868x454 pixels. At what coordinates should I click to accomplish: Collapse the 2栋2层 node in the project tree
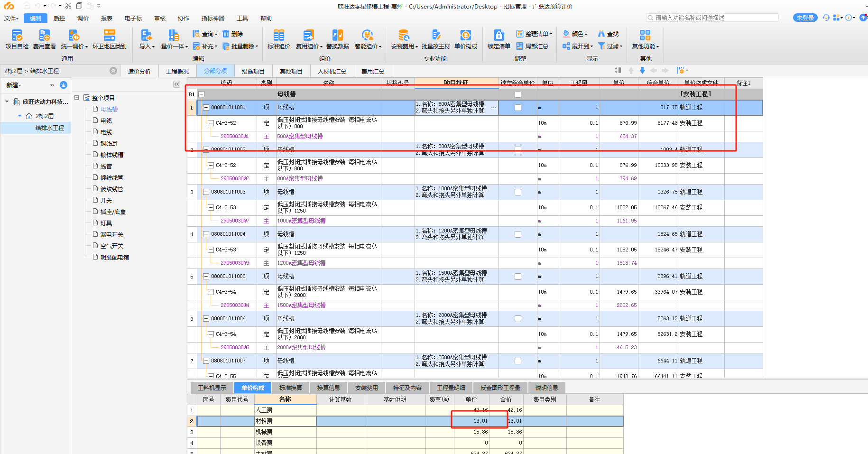tap(19, 116)
